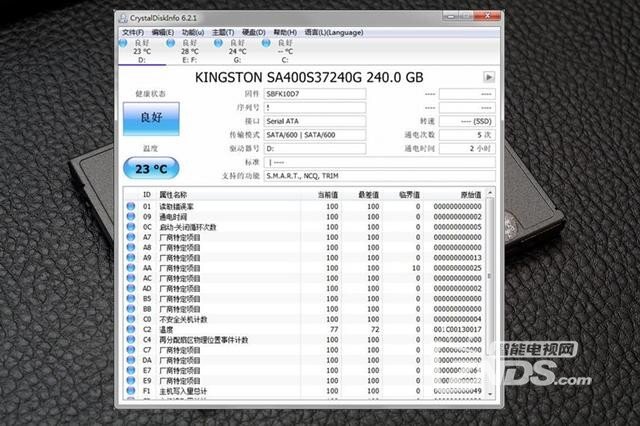Image resolution: width=640 pixels, height=426 pixels.
Task: Click the drive letter field D:
Action: click(x=315, y=149)
